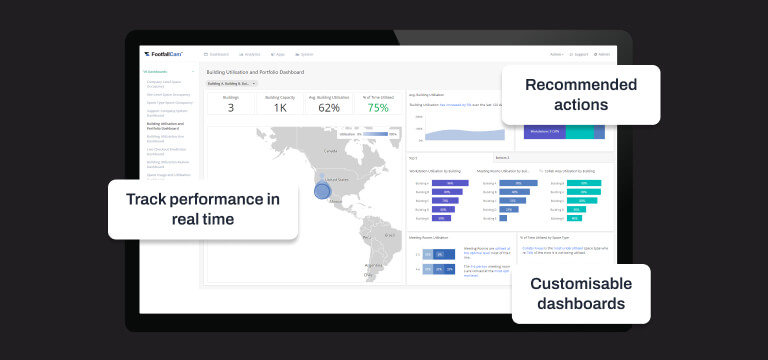This screenshot has height=360, width=768.
Task: Open the Apps top menu
Action: click(278, 54)
